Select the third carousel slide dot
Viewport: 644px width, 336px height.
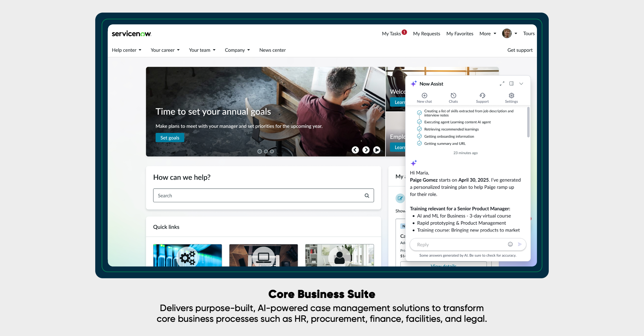[272, 151]
